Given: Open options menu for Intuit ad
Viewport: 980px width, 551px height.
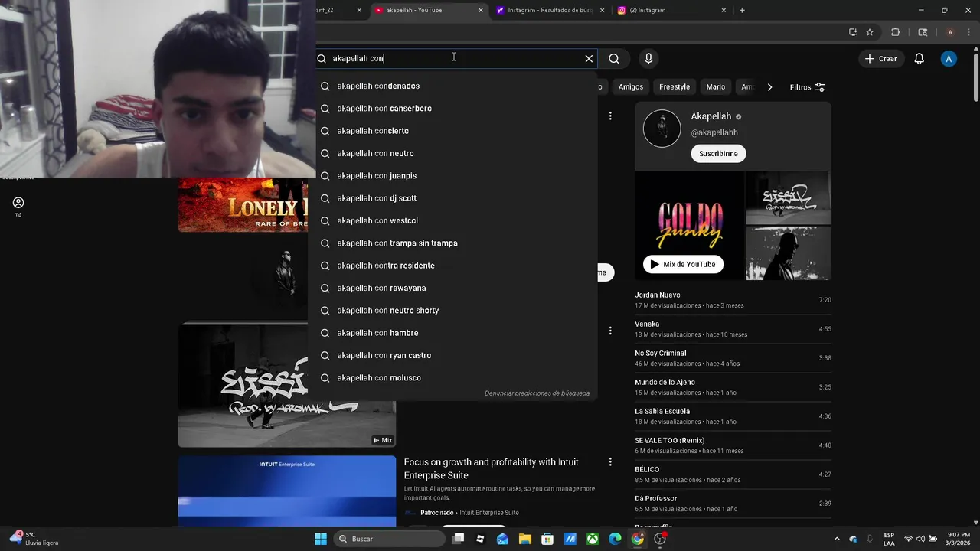Looking at the screenshot, I should tap(610, 462).
